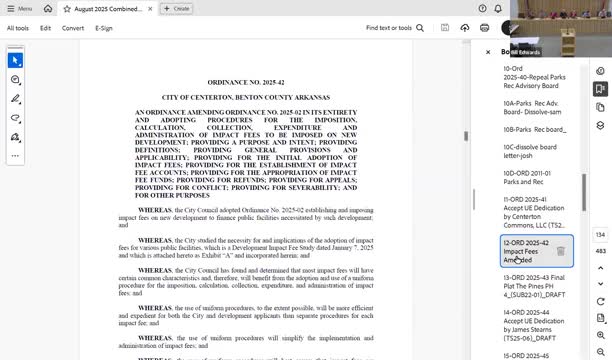
Task: Open bookmark 14-ORD 2025-44 Accept UE Dedication by James Stearns
Action: 534,325
